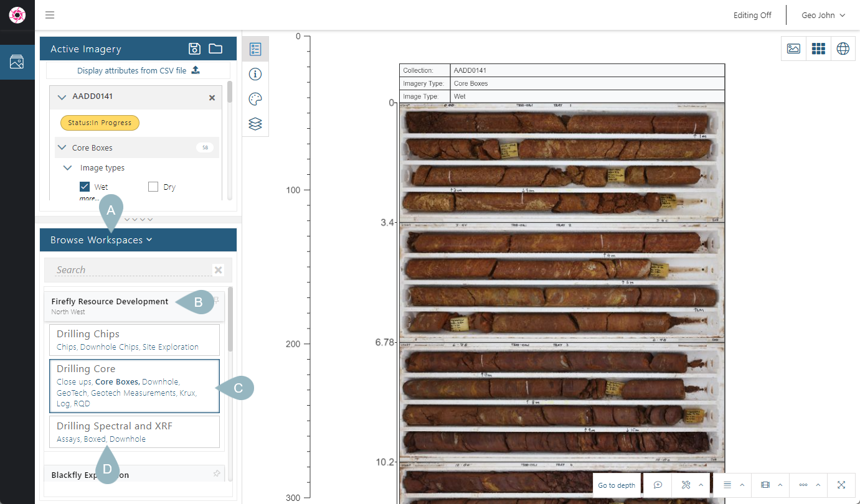
Task: Show the checklist panel tab
Action: point(255,49)
